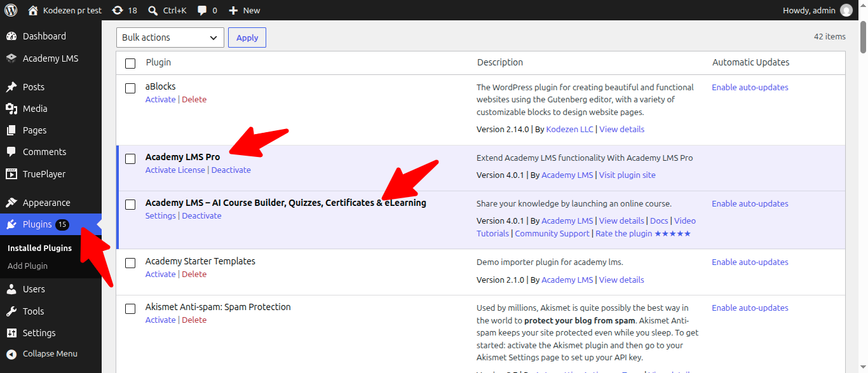Click the page vertical scrollbar
The image size is (868, 373).
(863, 37)
